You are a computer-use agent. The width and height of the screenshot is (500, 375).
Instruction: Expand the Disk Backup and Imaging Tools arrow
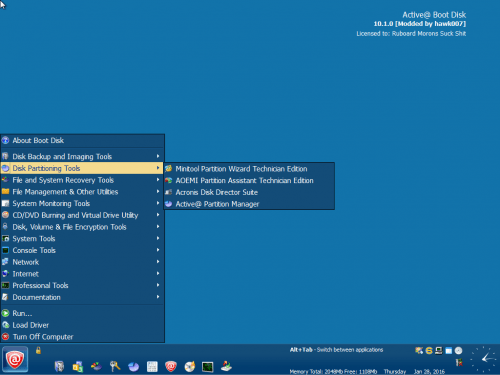coord(158,156)
